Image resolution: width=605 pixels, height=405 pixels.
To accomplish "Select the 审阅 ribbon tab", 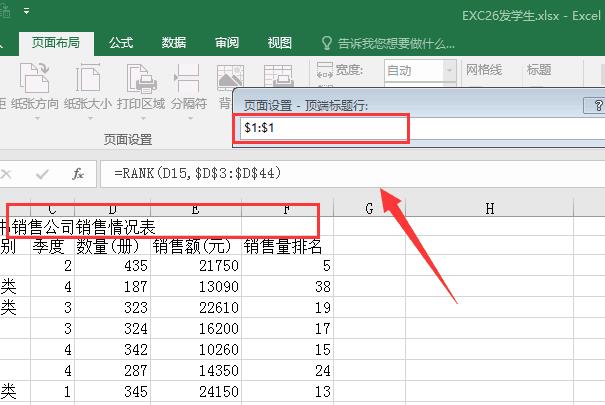I will (x=227, y=43).
